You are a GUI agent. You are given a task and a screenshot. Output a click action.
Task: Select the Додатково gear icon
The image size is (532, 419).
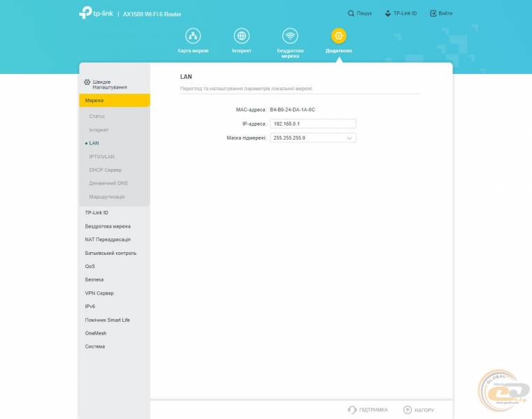[338, 36]
